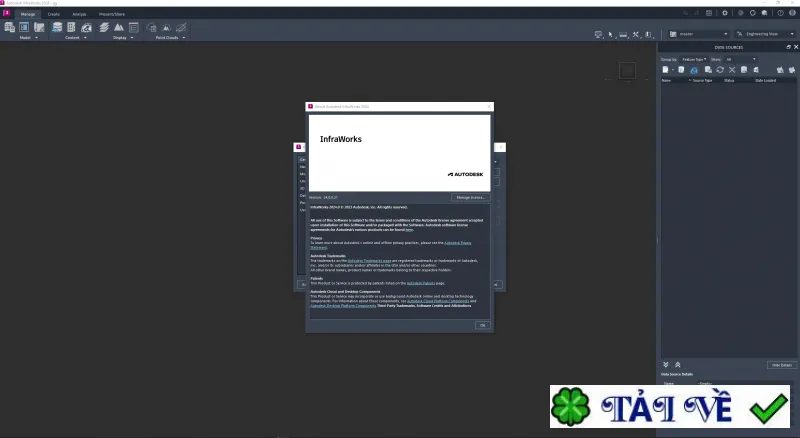Switch to the Create ribbon tab
This screenshot has height=438, width=800.
coord(54,14)
